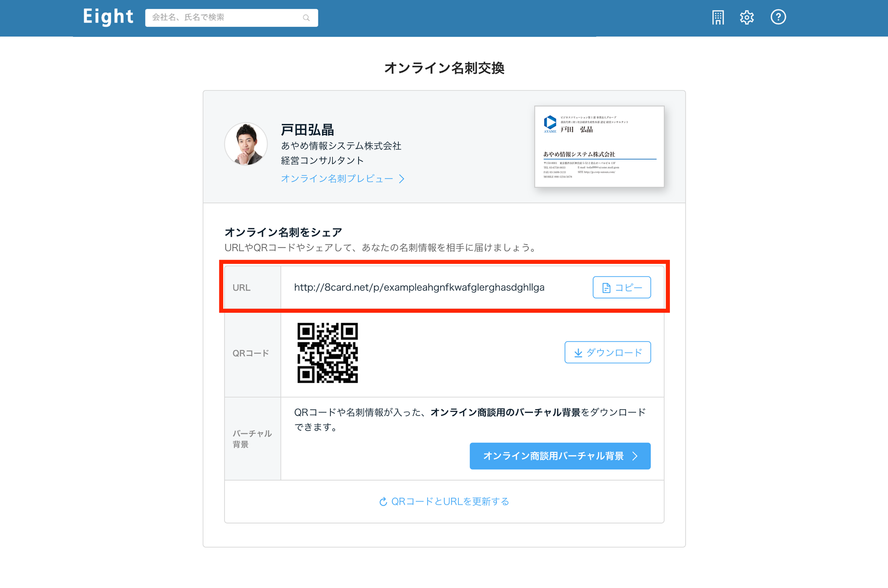Focus the 会社名、氏名で検索 search field
888x588 pixels.
(232, 18)
